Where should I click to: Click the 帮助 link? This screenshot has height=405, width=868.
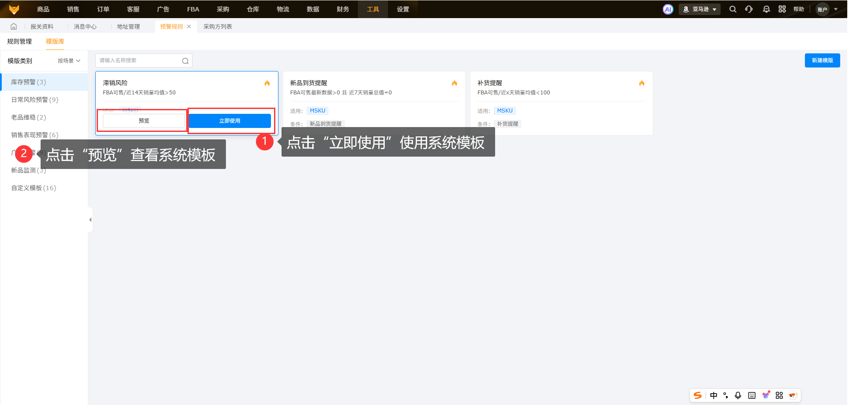[x=799, y=9]
